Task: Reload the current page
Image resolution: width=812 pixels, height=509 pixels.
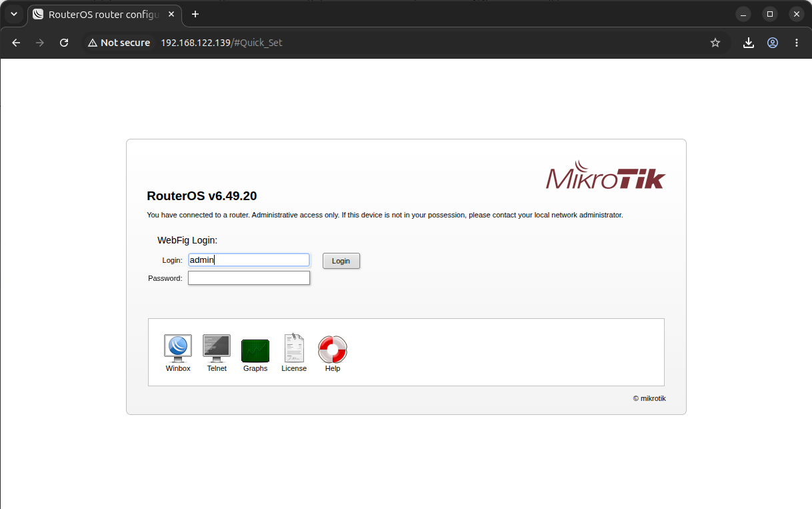Action: pos(64,43)
